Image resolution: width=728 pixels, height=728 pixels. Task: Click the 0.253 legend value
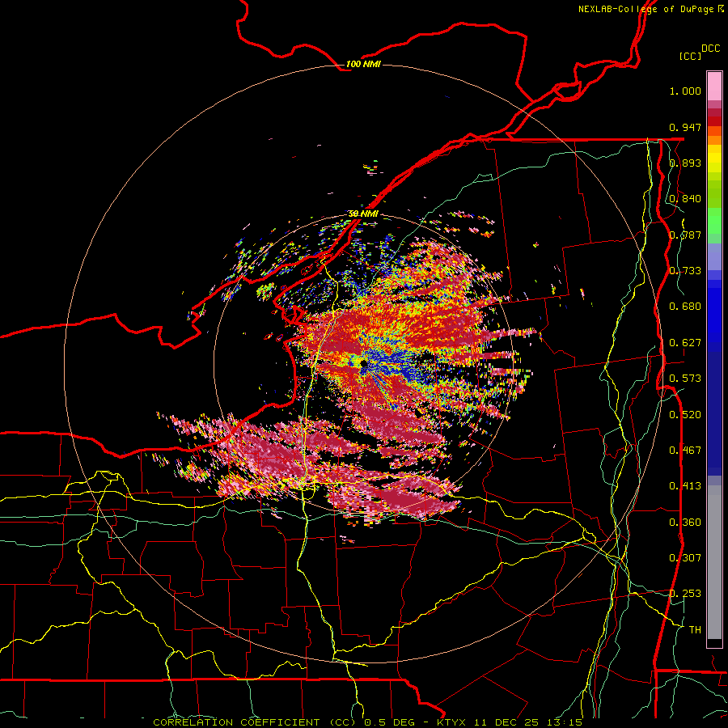[x=685, y=594]
